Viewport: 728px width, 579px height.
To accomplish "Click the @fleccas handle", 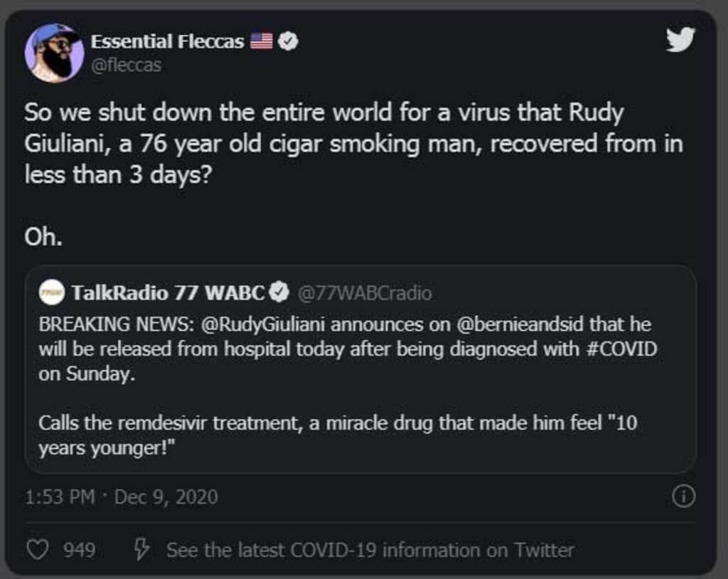I will point(126,65).
